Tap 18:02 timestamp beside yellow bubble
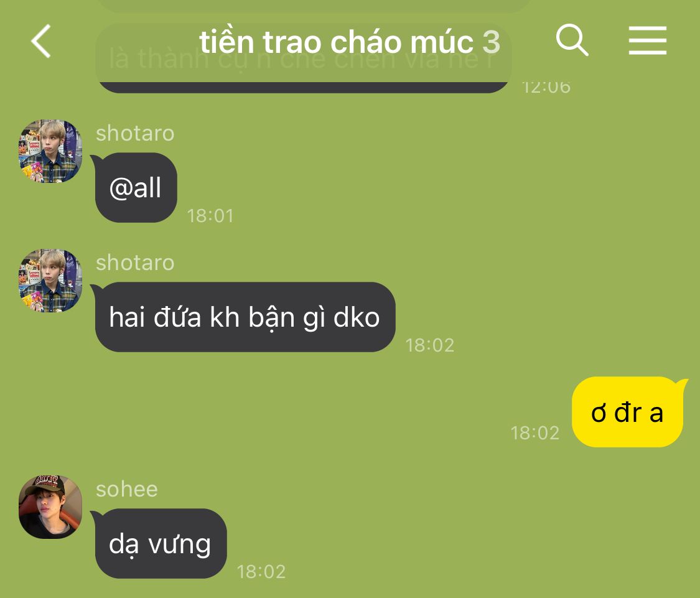The width and height of the screenshot is (700, 598). point(535,433)
